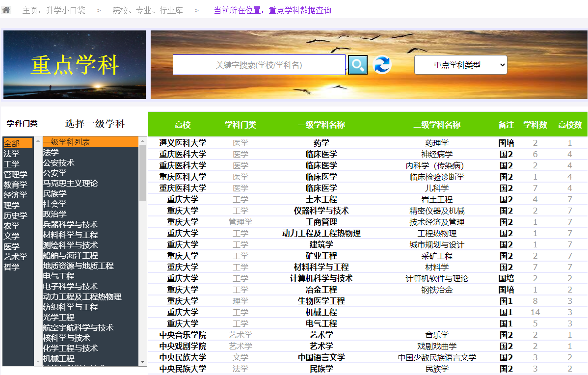
Task: Click the blue refresh arrows icon
Action: pos(382,65)
